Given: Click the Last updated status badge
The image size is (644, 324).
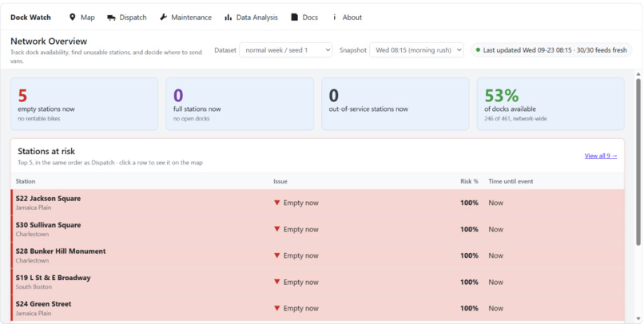Looking at the screenshot, I should click(551, 50).
